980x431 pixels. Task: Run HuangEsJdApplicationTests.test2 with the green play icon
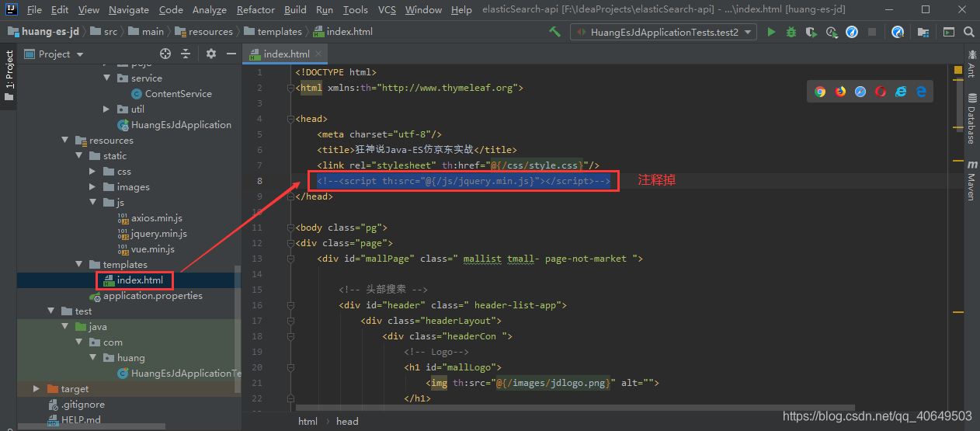coord(771,32)
